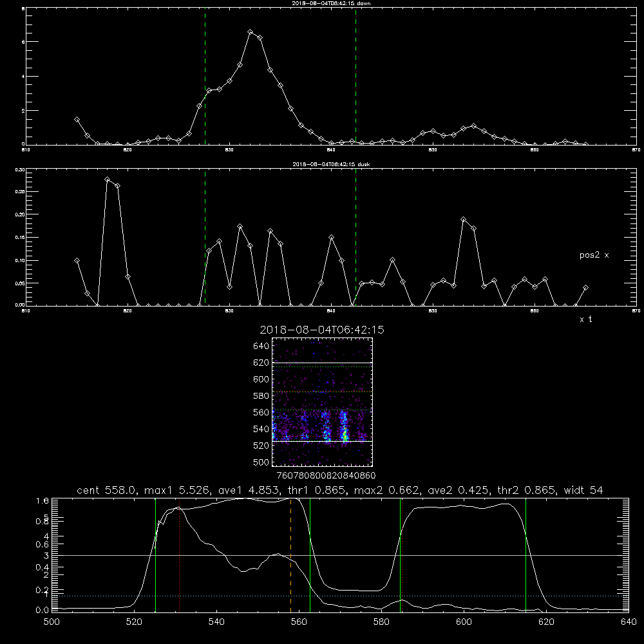Click the '620' x-axis label of bottom plot

point(546,622)
